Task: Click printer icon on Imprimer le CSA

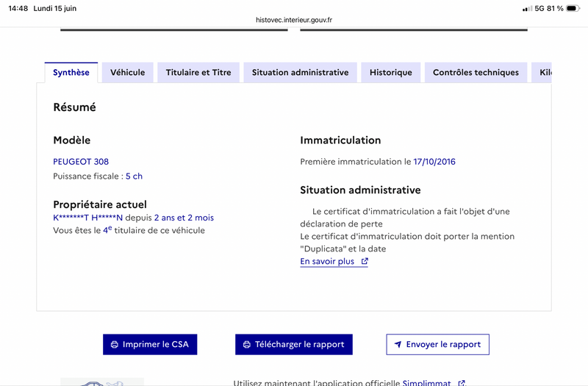Action: tap(115, 344)
